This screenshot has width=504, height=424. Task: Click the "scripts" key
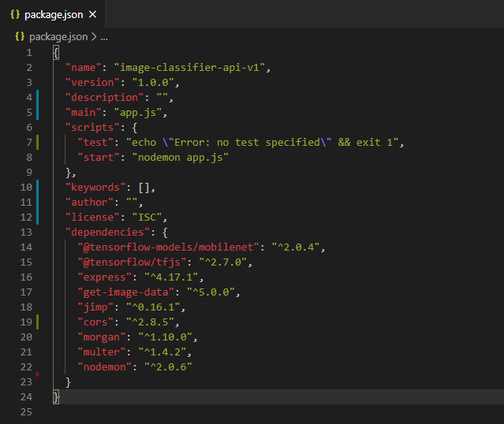tap(92, 128)
